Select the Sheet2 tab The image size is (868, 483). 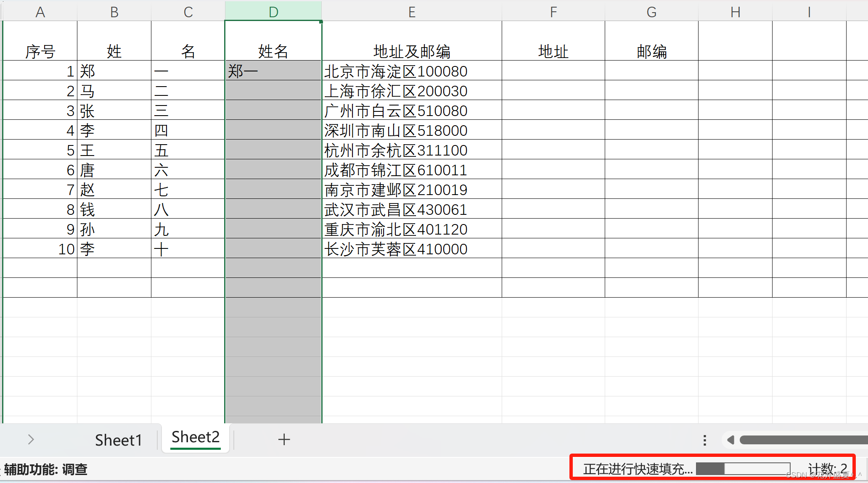(x=196, y=438)
